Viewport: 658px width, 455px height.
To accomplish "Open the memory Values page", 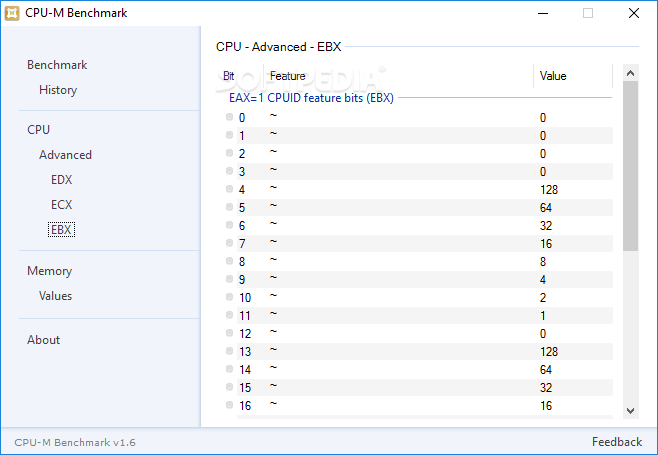I will click(55, 296).
